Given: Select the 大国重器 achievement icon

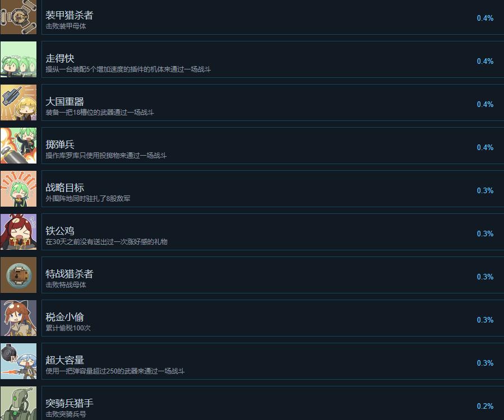Looking at the screenshot, I should pos(19,102).
